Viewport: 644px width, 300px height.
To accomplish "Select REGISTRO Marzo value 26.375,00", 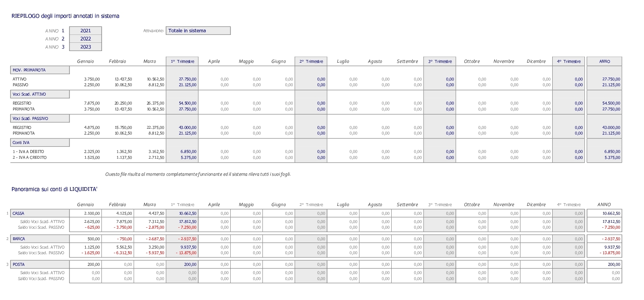I will click(x=155, y=103).
